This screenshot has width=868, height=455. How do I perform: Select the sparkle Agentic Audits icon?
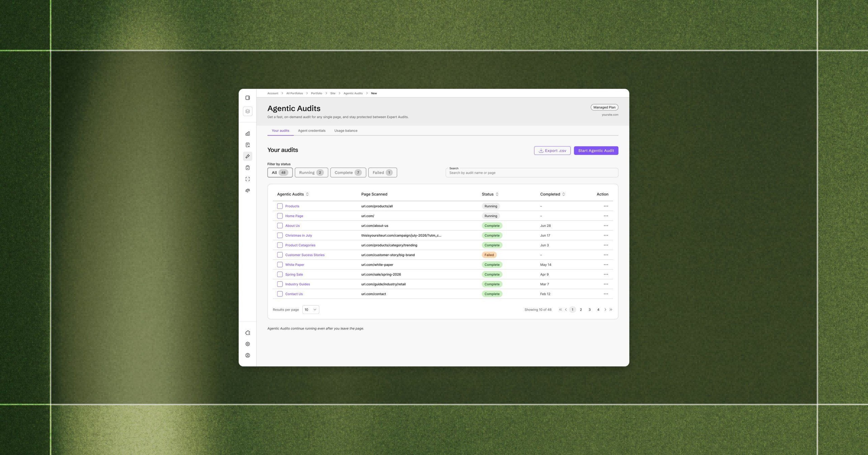pyautogui.click(x=248, y=156)
